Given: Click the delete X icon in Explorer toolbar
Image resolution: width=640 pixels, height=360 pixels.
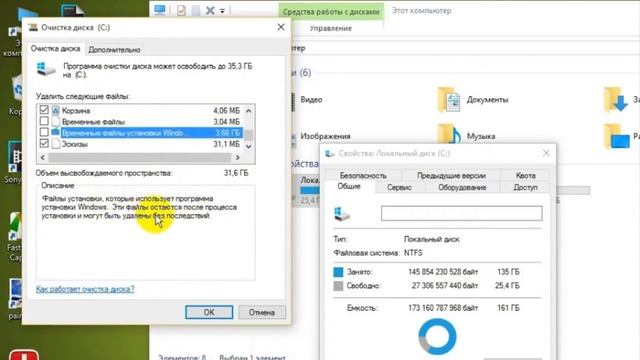Looking at the screenshot, I should (x=210, y=11).
